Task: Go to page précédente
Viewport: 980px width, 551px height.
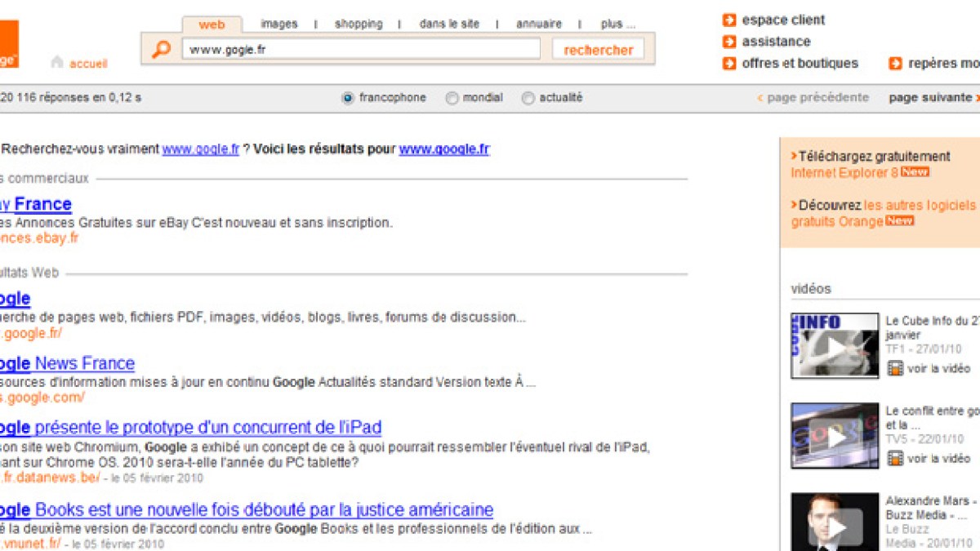Action: click(813, 98)
